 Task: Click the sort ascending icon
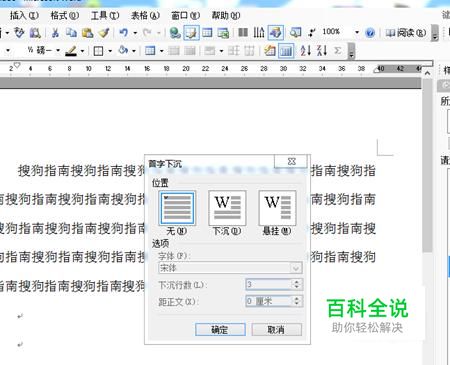point(305,51)
